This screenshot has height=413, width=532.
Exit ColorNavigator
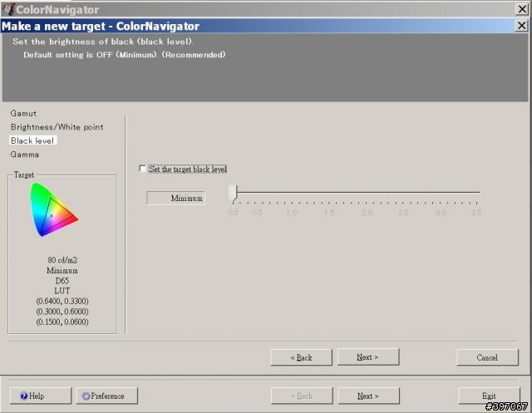(x=489, y=396)
